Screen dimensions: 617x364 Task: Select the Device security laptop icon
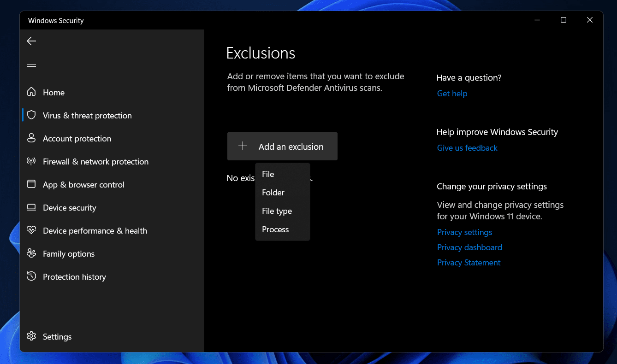click(31, 207)
